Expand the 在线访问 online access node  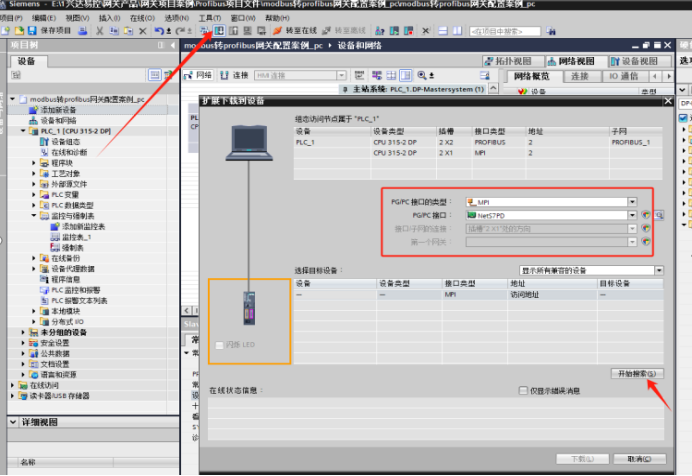[x=12, y=385]
